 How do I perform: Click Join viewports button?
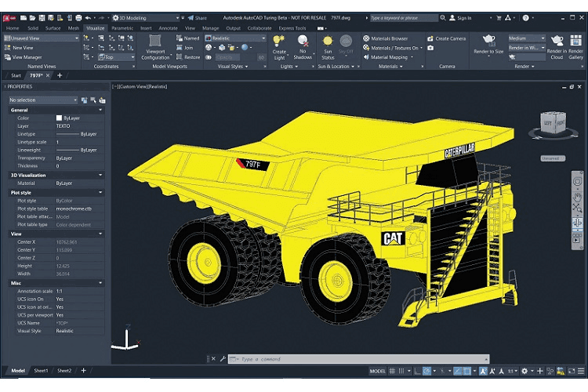185,48
